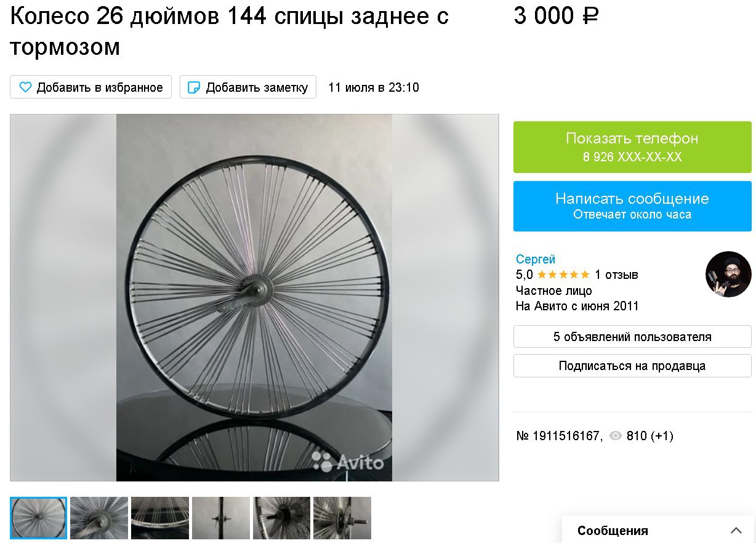Open the 1 отзыв reviews link

pos(616,275)
